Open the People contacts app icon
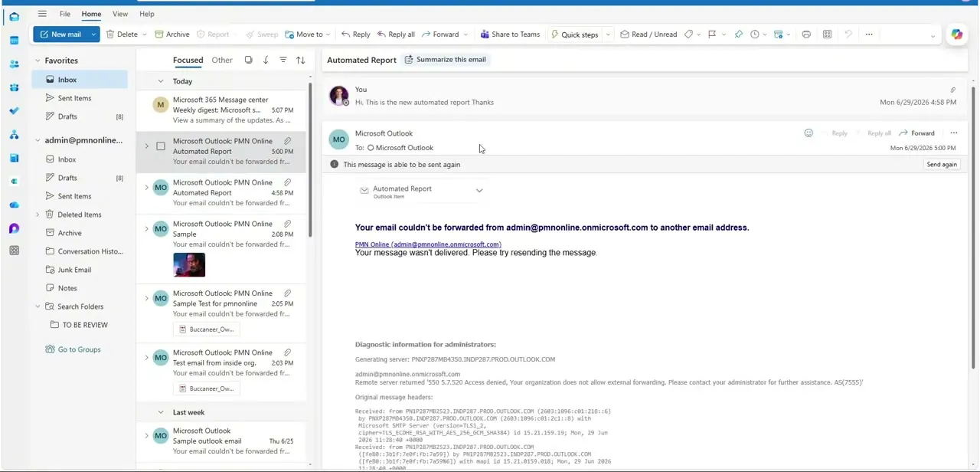 [x=14, y=64]
